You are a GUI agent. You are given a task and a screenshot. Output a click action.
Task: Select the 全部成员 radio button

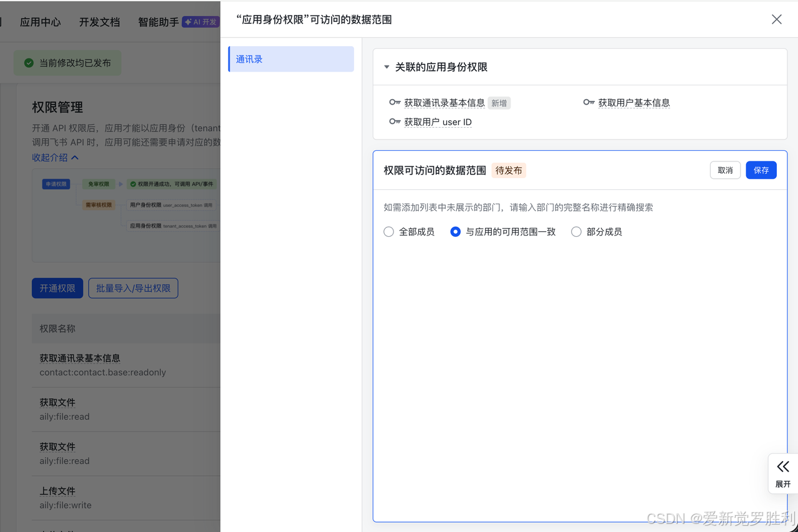tap(389, 232)
